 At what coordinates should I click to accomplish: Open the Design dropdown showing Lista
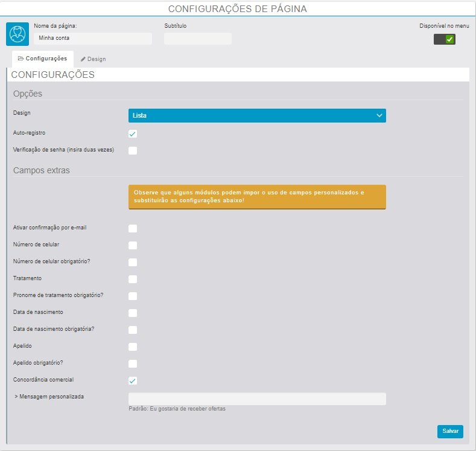(x=257, y=115)
